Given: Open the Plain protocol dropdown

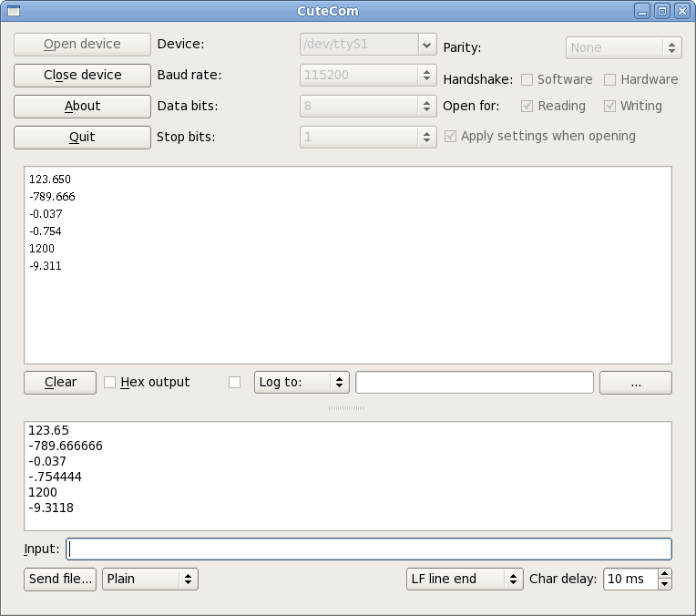Looking at the screenshot, I should [x=150, y=580].
